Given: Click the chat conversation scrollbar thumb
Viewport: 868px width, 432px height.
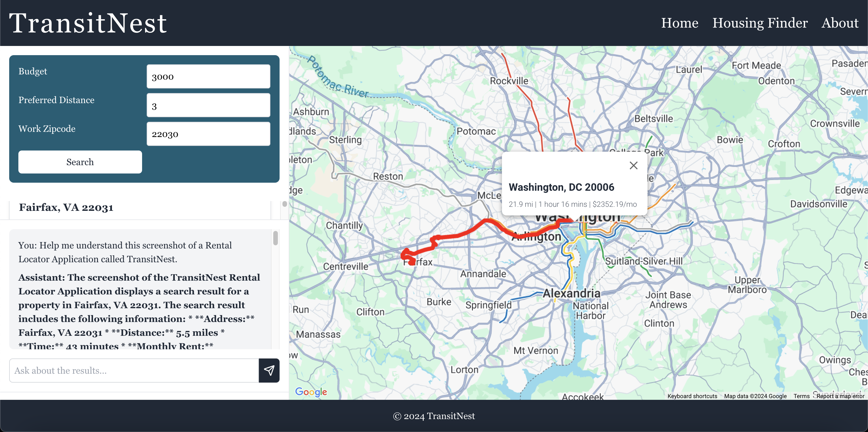Looking at the screenshot, I should 276,238.
